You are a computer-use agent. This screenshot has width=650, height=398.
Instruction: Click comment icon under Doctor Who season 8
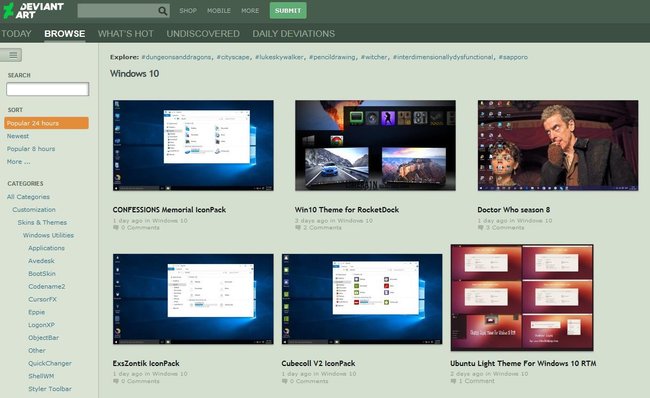pyautogui.click(x=480, y=228)
